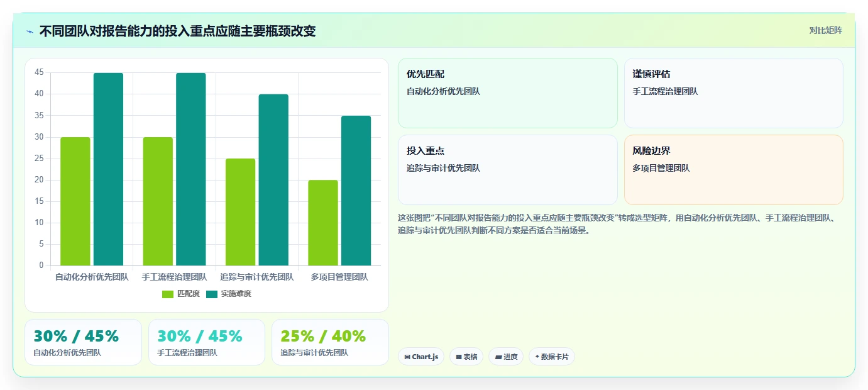Click the 30% / 45% value for 手工流程治理团队

(x=200, y=337)
